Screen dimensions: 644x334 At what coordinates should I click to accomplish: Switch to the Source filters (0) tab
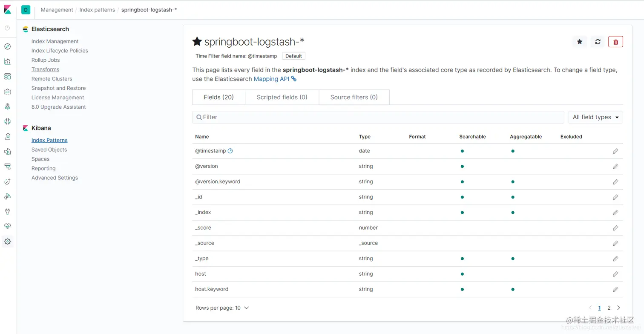tap(354, 97)
